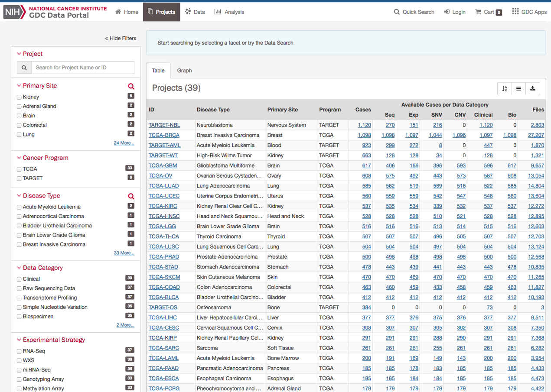Open the Cart from the header
Image resolution: width=551 pixels, height=392 pixels.
click(x=488, y=12)
